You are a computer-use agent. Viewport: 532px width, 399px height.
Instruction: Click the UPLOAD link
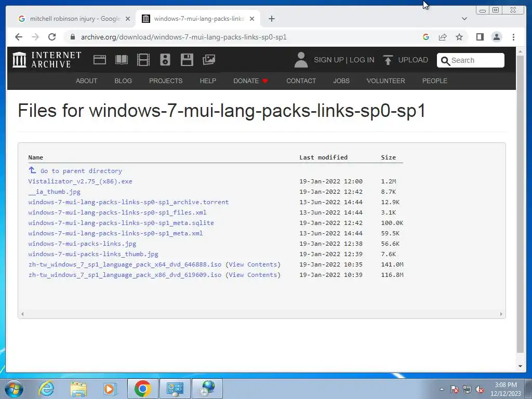tap(413, 60)
